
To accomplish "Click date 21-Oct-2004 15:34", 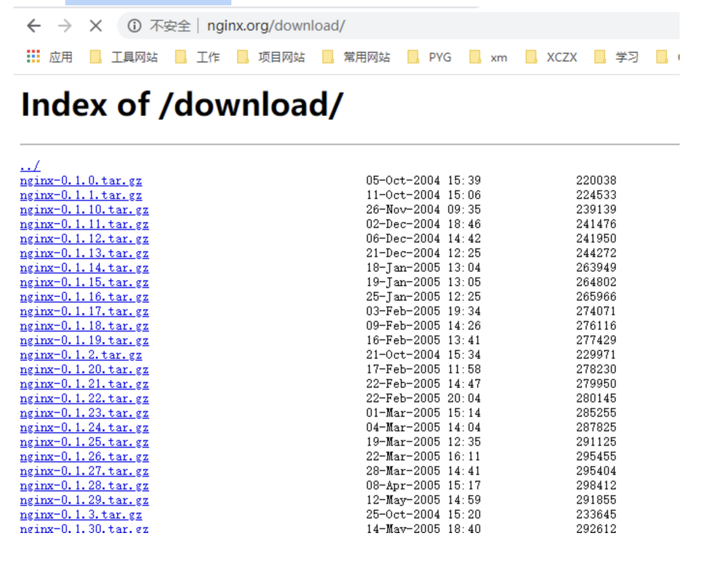I will [424, 355].
